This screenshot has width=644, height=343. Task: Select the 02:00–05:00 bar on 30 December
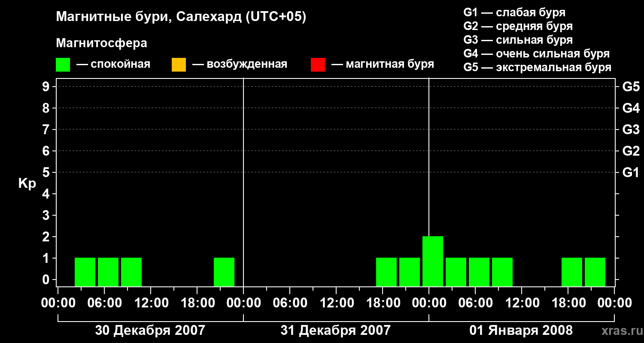(85, 272)
